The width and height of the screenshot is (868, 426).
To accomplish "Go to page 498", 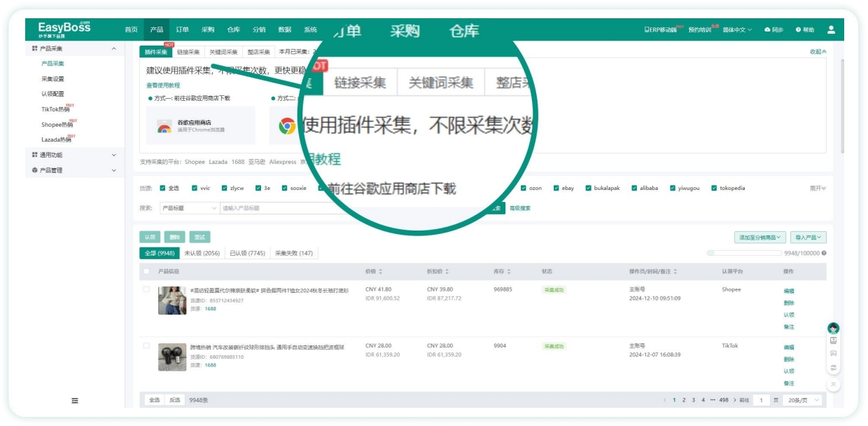I will 724,400.
